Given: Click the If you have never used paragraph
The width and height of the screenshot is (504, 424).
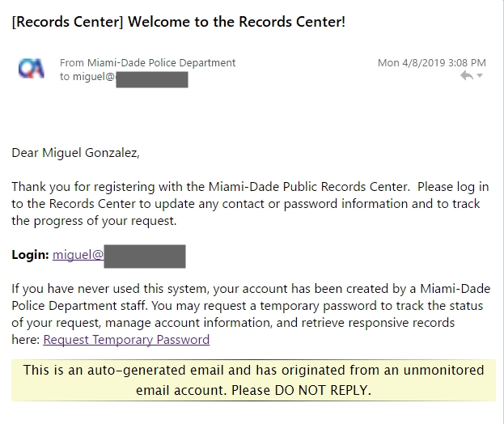Looking at the screenshot, I should click(x=251, y=314).
